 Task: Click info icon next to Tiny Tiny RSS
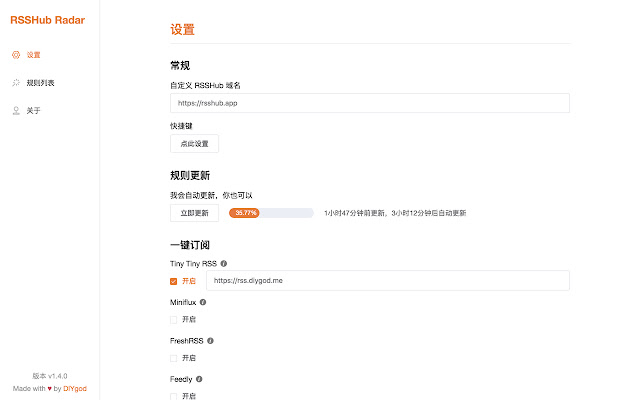(223, 263)
